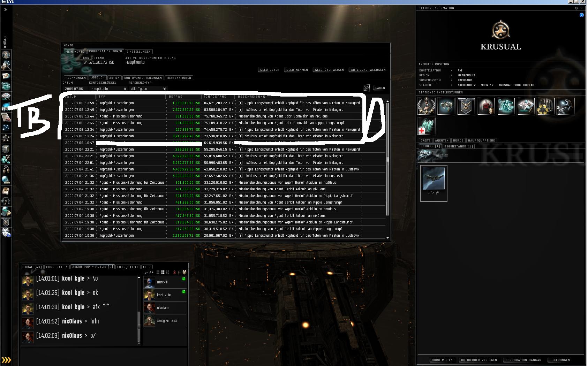Select the ship thumbnail in the hangar
This screenshot has width=588, height=366.
click(434, 183)
